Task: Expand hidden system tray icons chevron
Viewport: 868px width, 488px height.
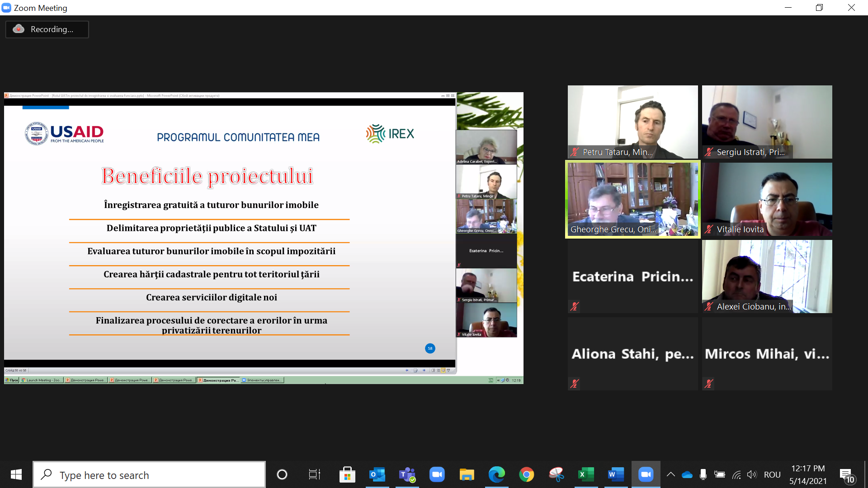Action: pyautogui.click(x=671, y=474)
